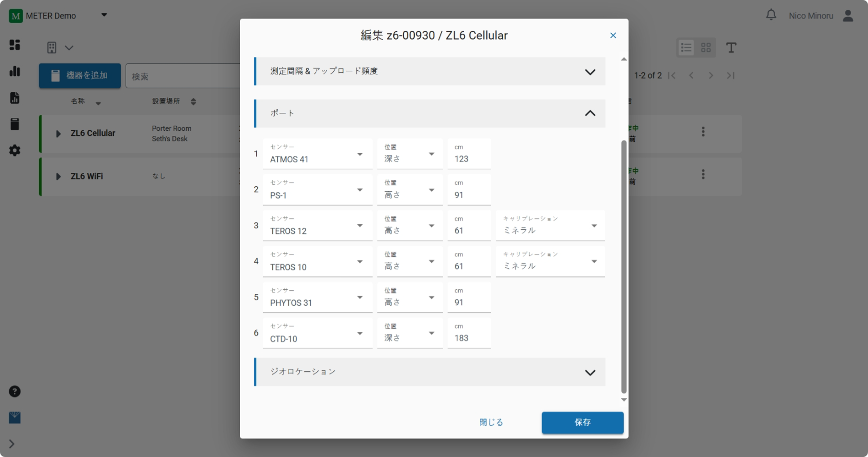The image size is (868, 457).
Task: Edit port 2 cm value 91
Action: click(x=469, y=190)
